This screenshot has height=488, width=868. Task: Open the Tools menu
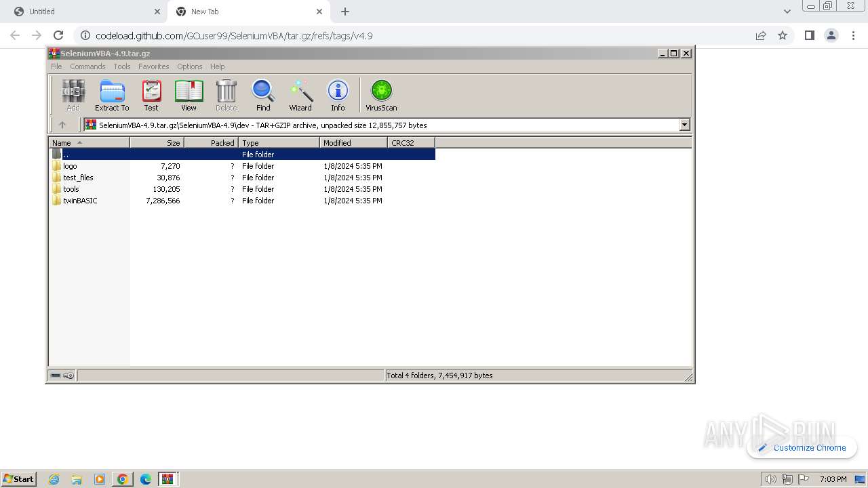122,66
